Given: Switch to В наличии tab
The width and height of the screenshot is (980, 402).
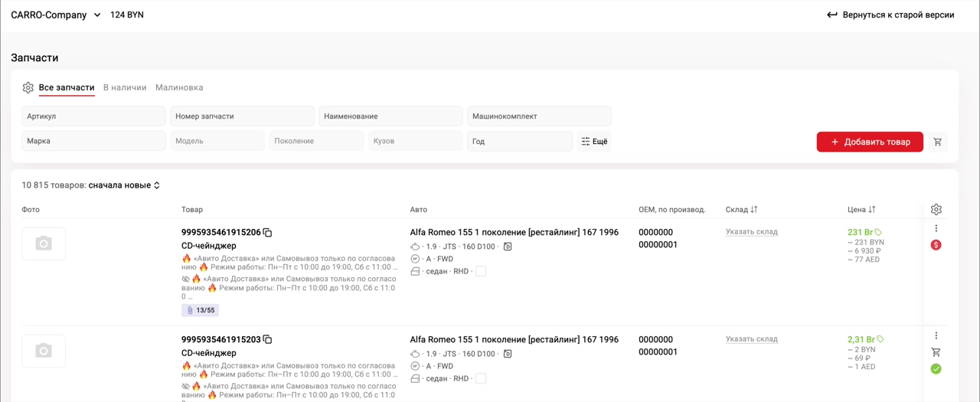Looking at the screenshot, I should (x=125, y=87).
